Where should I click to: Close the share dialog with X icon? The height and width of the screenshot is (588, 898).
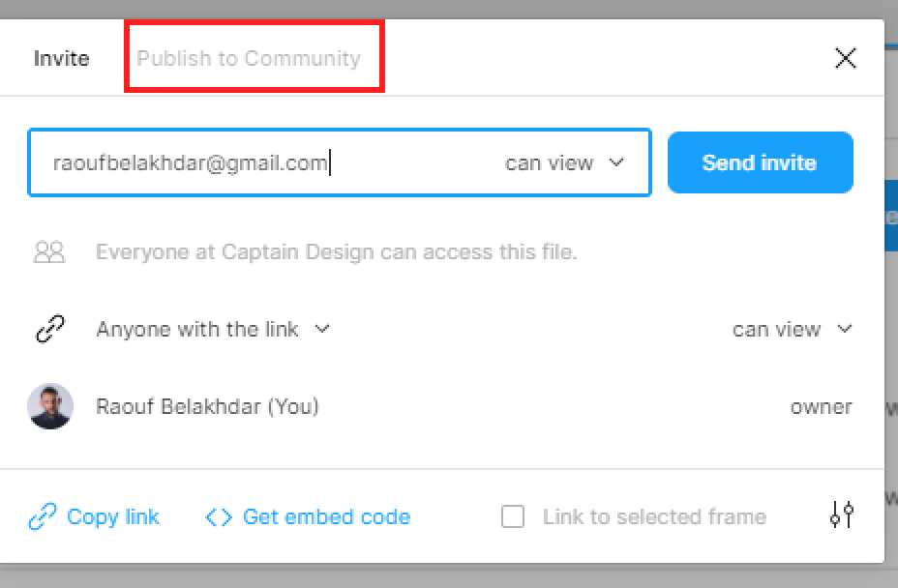846,58
